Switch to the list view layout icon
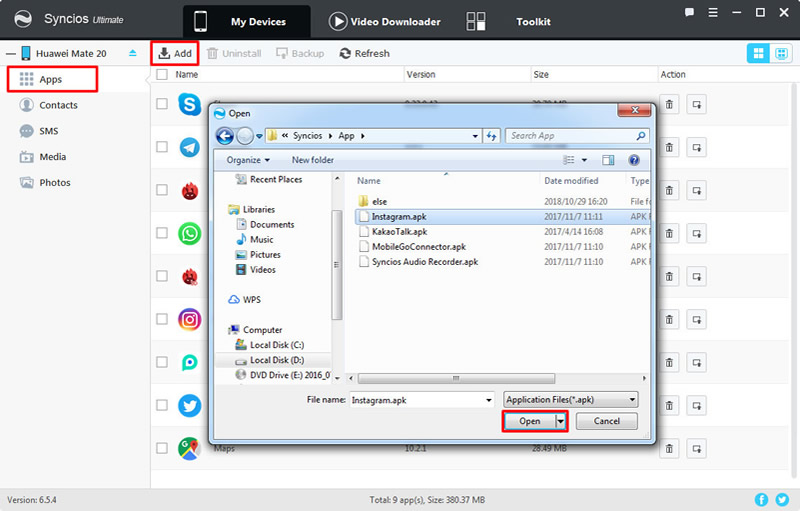This screenshot has width=800, height=511. pos(758,53)
